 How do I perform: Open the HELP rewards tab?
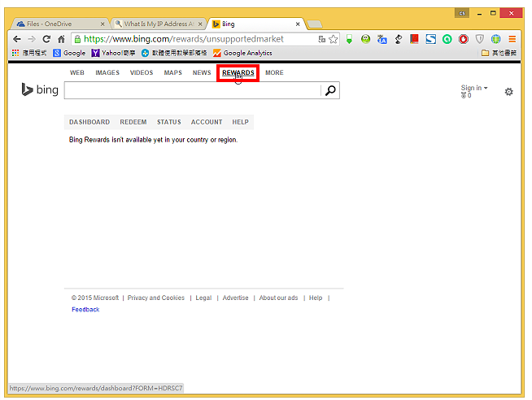[x=240, y=122]
